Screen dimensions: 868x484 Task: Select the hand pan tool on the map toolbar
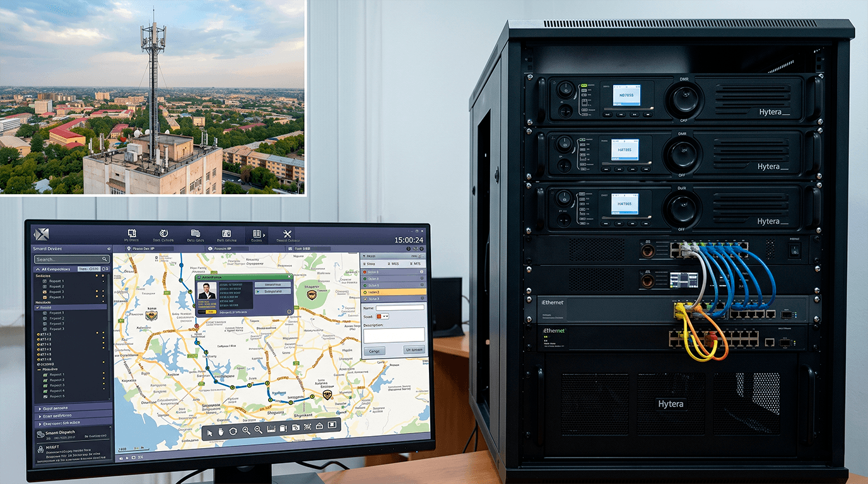[x=221, y=432]
